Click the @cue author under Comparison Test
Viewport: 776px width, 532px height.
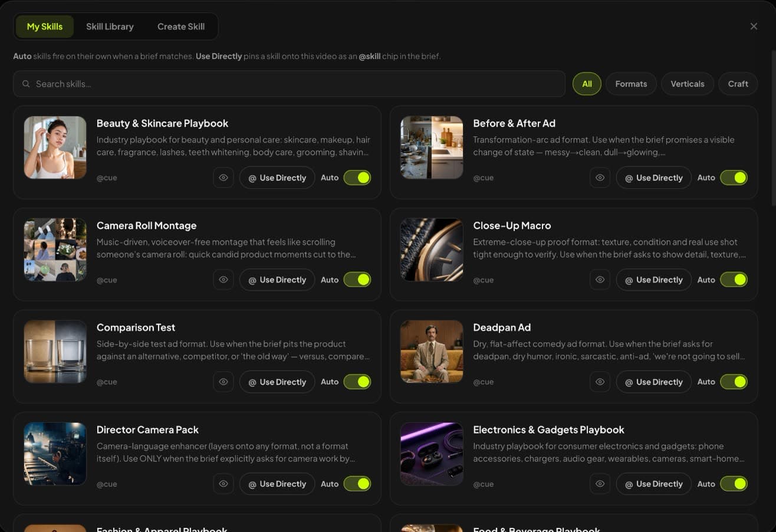coord(107,382)
